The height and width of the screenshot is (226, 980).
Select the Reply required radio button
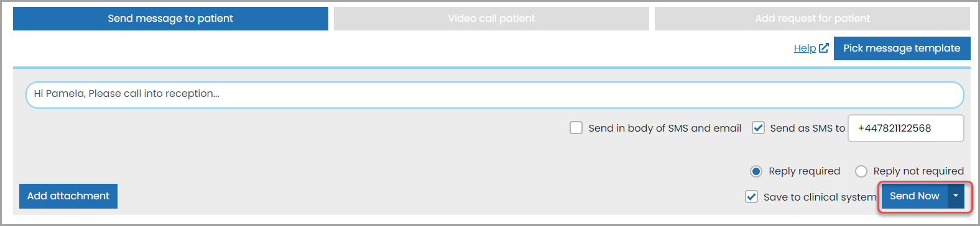click(x=756, y=171)
